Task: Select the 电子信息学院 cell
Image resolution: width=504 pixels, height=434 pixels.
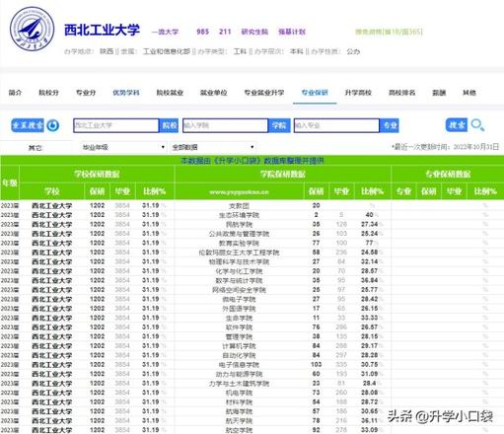Action: (239, 365)
